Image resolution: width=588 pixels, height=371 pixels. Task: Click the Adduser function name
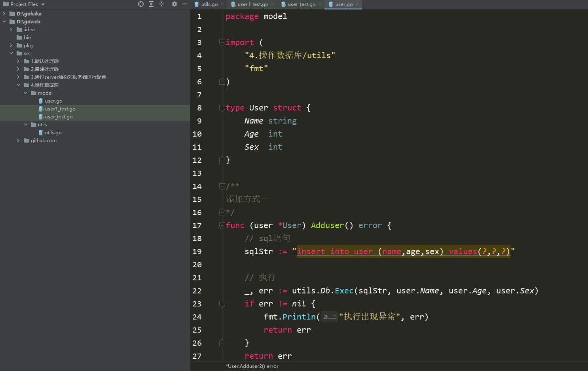pos(328,225)
